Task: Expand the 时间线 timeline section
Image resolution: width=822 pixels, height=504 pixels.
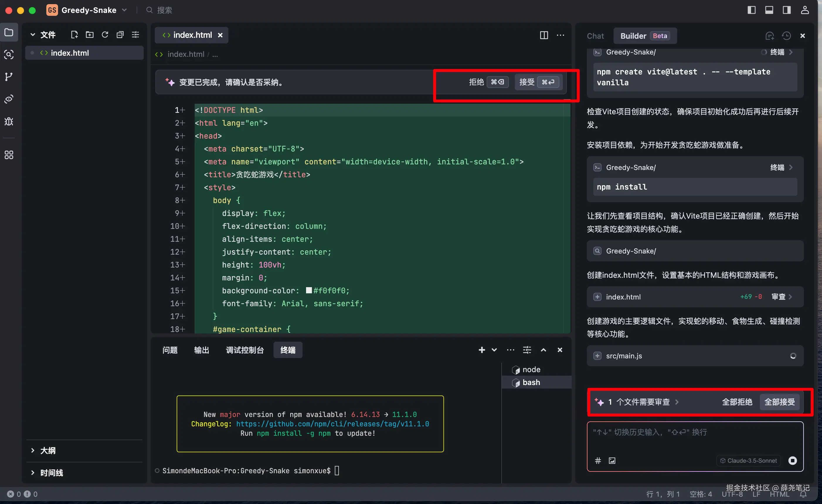Action: (x=51, y=473)
